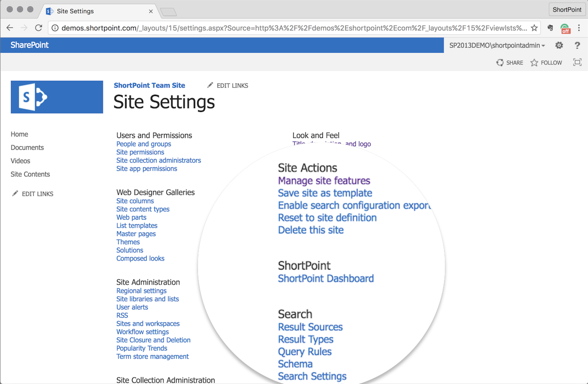Click Manage site features

coord(324,180)
